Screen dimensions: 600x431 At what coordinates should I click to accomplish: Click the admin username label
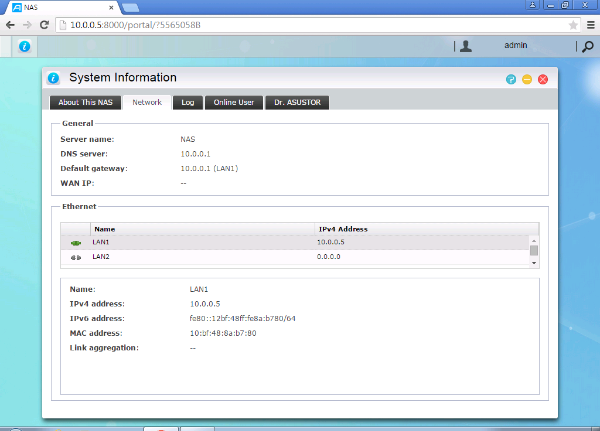(515, 45)
